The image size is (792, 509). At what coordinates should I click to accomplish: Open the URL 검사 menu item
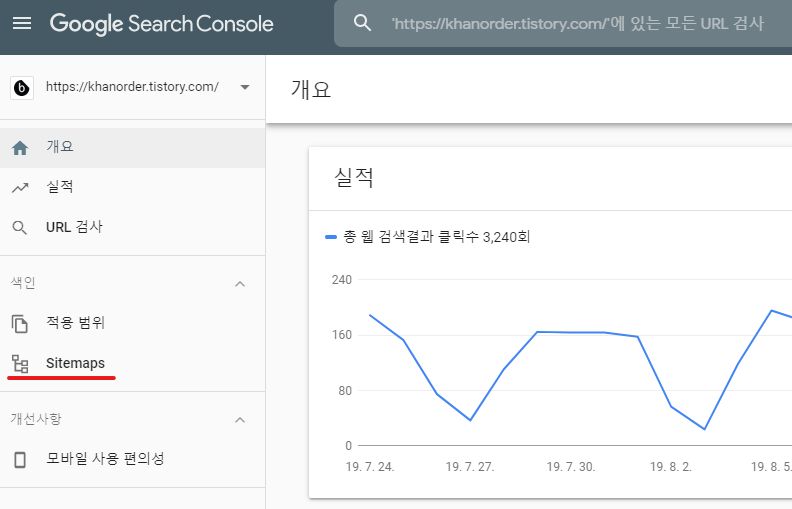click(132, 227)
